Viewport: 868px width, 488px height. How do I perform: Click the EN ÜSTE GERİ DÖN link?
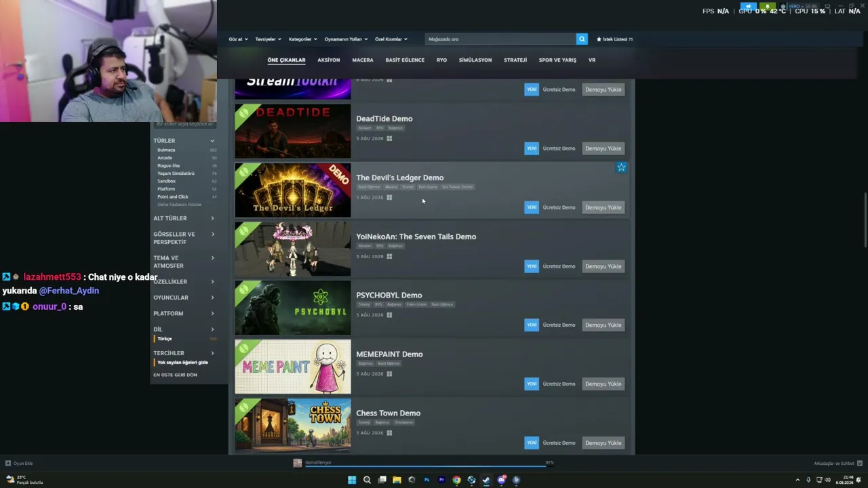175,375
